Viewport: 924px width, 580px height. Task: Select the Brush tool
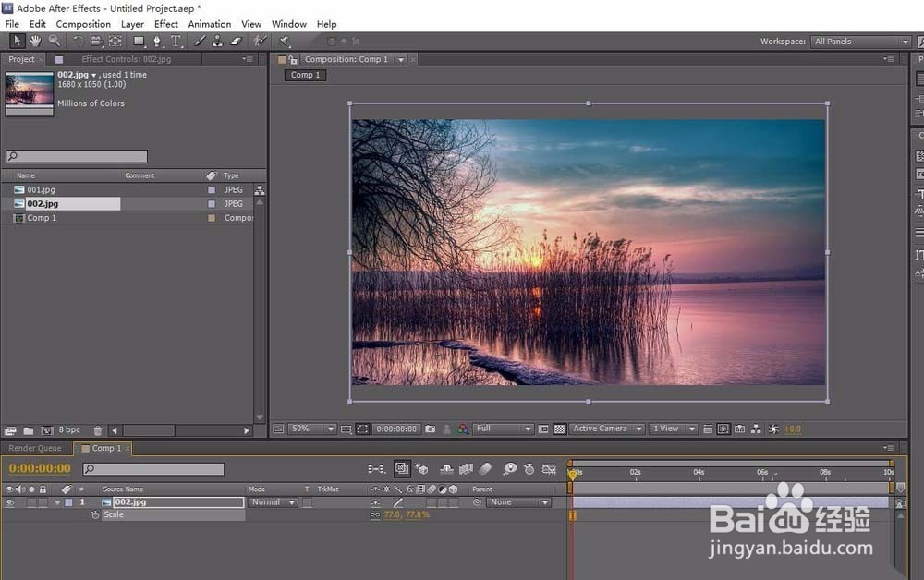[200, 41]
